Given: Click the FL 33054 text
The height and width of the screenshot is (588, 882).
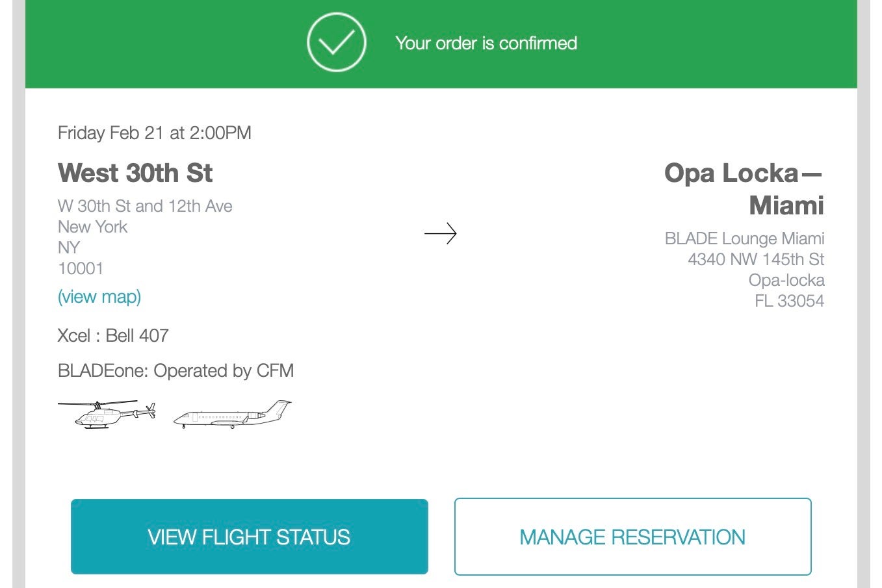Looking at the screenshot, I should [788, 301].
